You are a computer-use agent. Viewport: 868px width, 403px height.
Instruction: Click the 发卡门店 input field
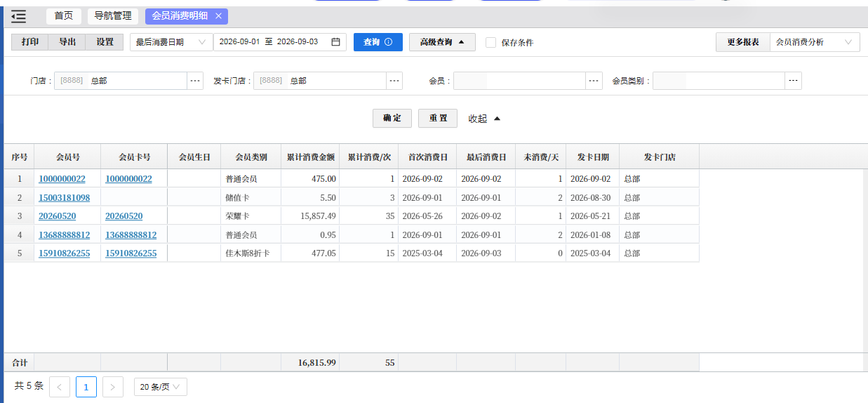320,81
